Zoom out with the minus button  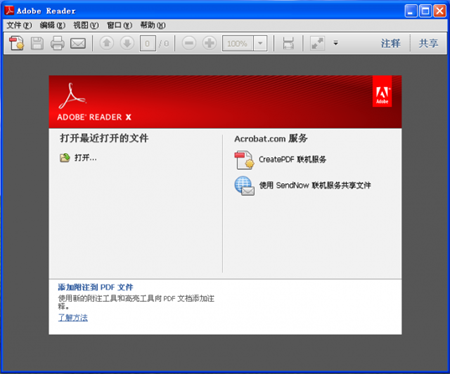pyautogui.click(x=189, y=43)
